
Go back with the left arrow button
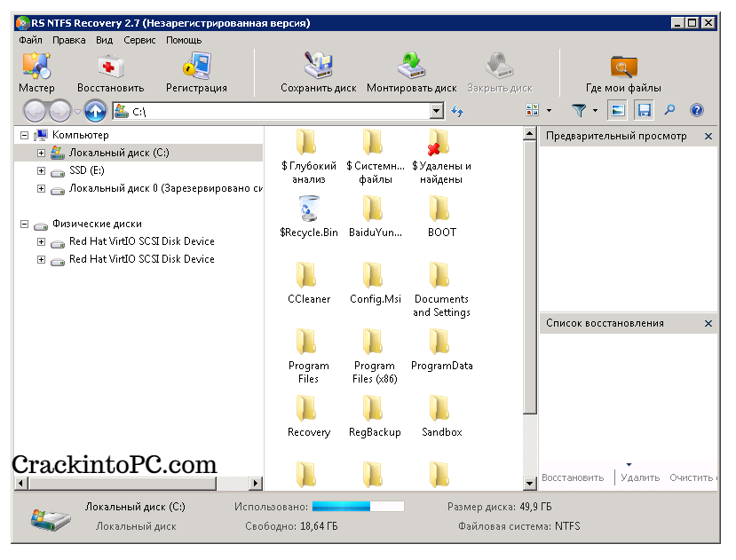pos(35,111)
